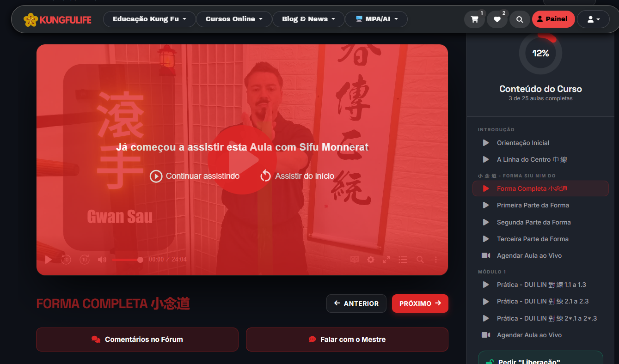Image resolution: width=619 pixels, height=364 pixels.
Task: Mute the video with the speaker icon
Action: (102, 260)
